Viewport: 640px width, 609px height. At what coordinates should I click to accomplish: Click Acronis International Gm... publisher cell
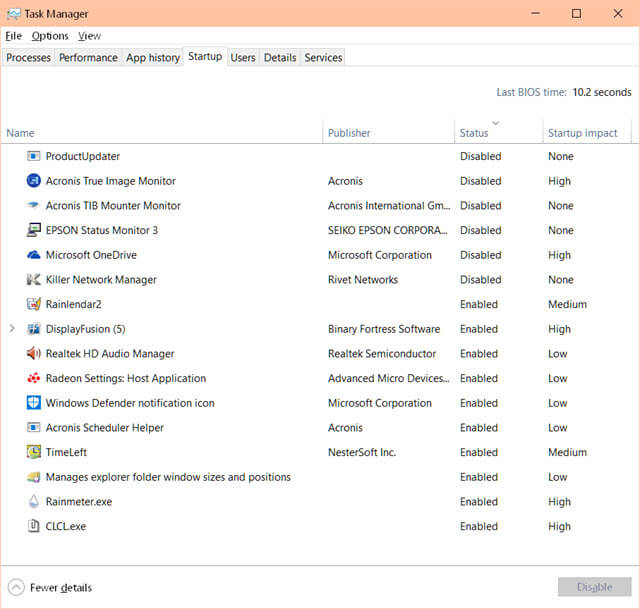[x=389, y=205]
